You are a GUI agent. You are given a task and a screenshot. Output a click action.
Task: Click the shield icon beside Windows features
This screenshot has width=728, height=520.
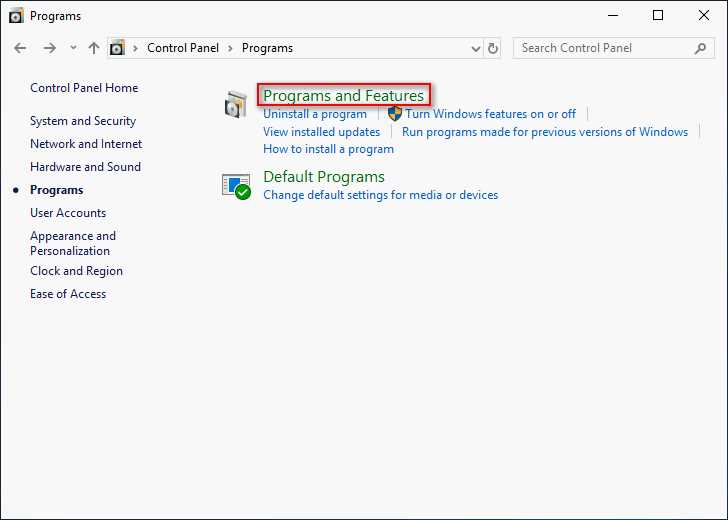(395, 113)
